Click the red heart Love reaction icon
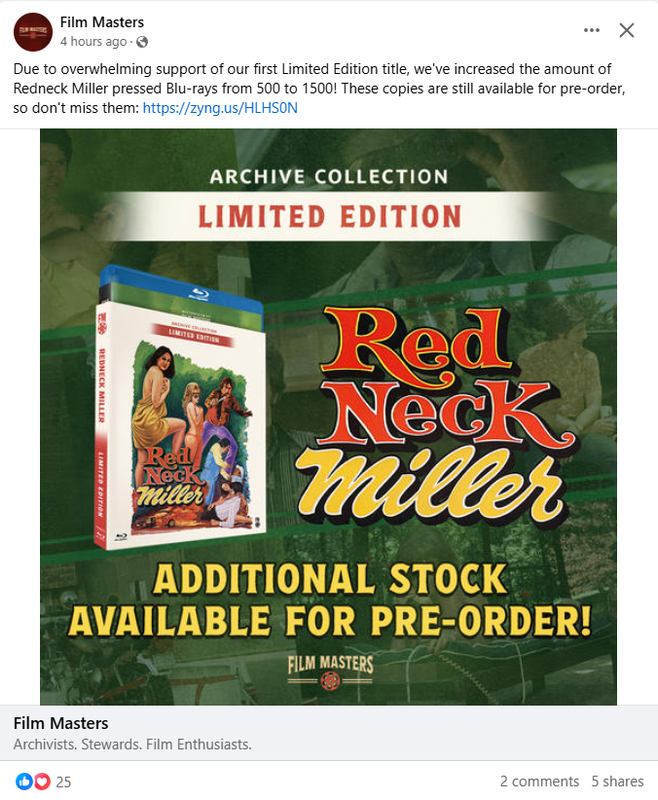 point(42,781)
